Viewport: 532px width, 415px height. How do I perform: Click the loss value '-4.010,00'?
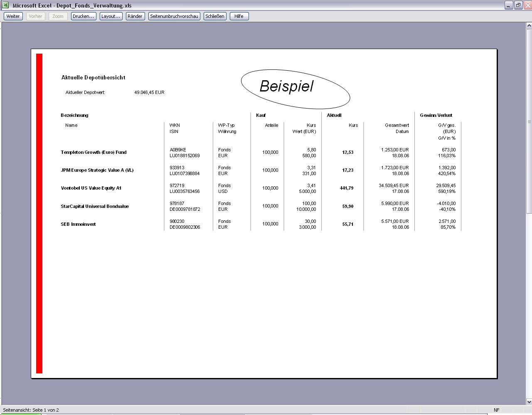pos(446,203)
